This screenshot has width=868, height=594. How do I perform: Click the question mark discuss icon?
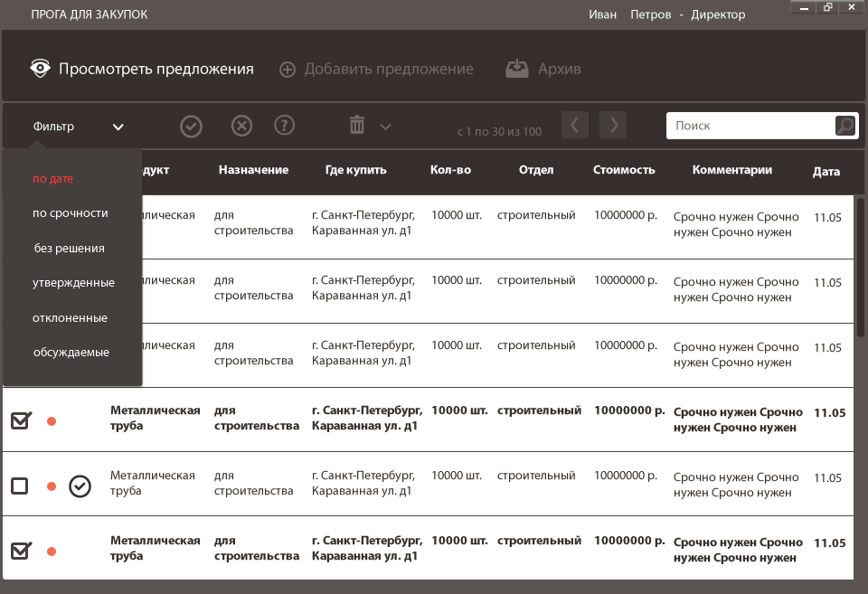coord(285,126)
